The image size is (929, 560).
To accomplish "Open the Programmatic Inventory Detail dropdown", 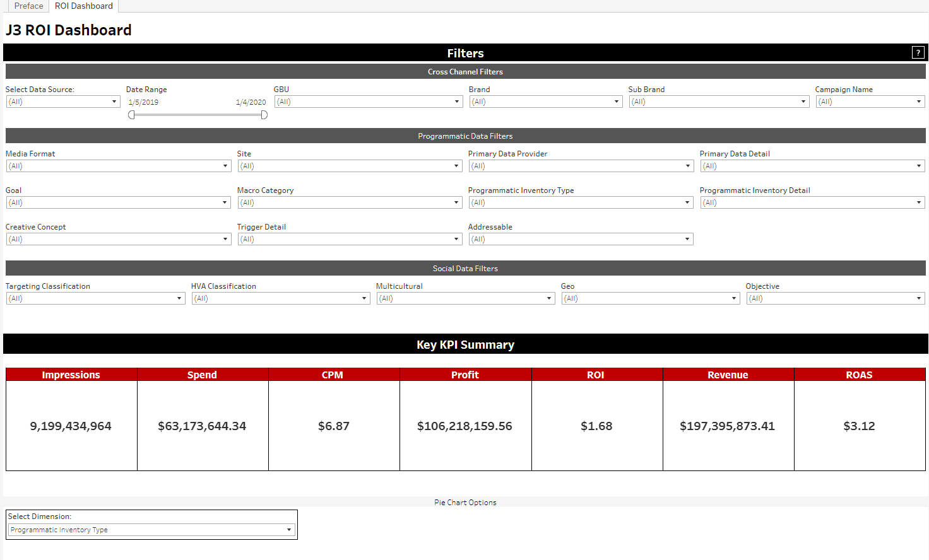I will click(813, 202).
